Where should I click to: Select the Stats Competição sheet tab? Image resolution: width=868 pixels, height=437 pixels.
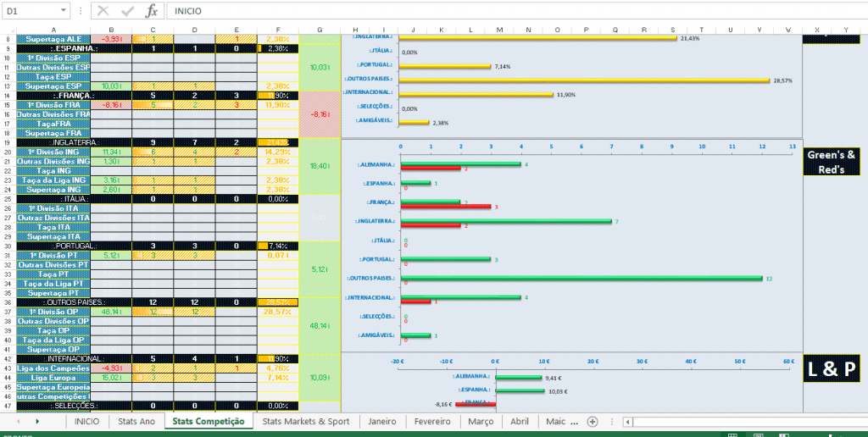point(209,422)
